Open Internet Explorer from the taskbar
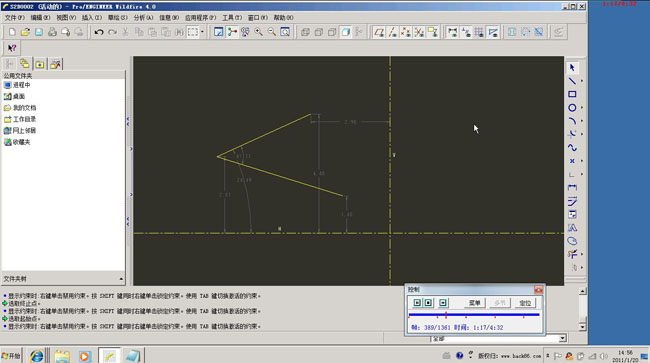This screenshot has width=650, height=363. (x=36, y=356)
